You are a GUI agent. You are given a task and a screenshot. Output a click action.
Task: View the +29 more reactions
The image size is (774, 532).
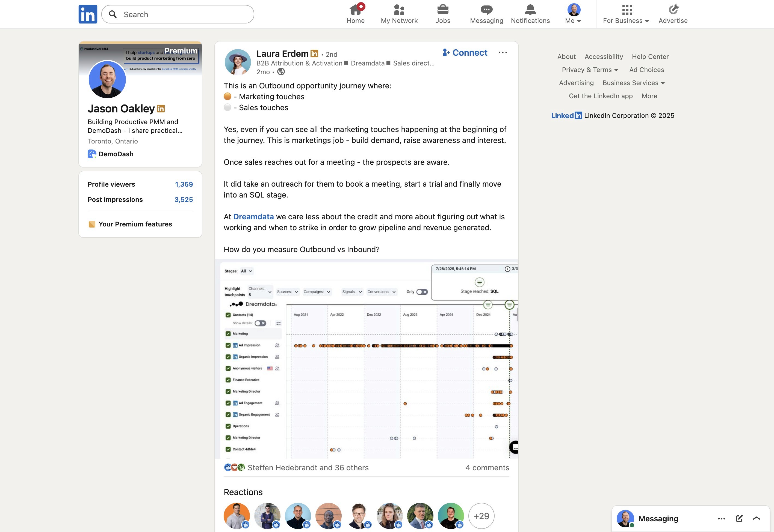[x=481, y=516]
